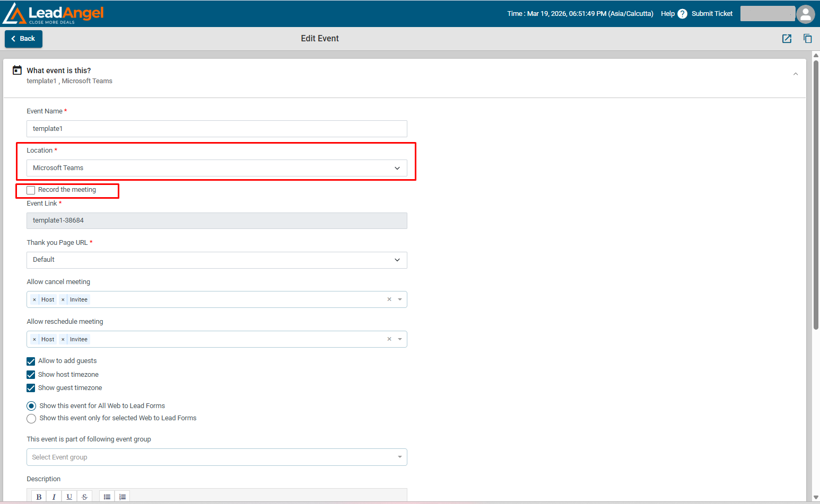This screenshot has height=504, width=820.
Task: Open the Thank you Page URL dropdown
Action: click(x=217, y=260)
